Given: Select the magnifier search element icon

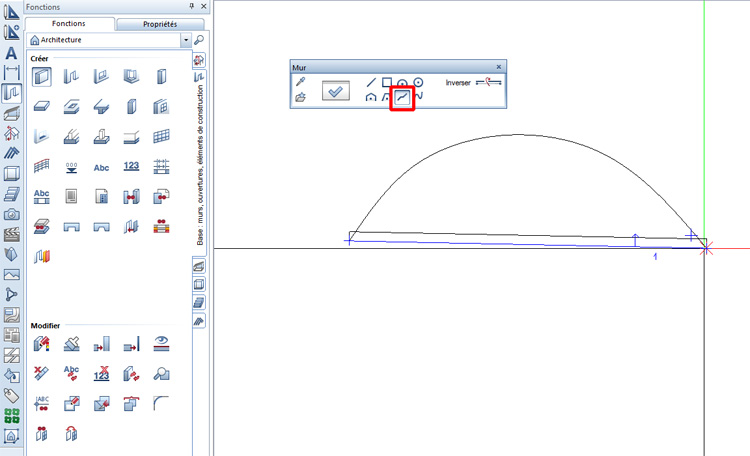Looking at the screenshot, I should pos(161,373).
